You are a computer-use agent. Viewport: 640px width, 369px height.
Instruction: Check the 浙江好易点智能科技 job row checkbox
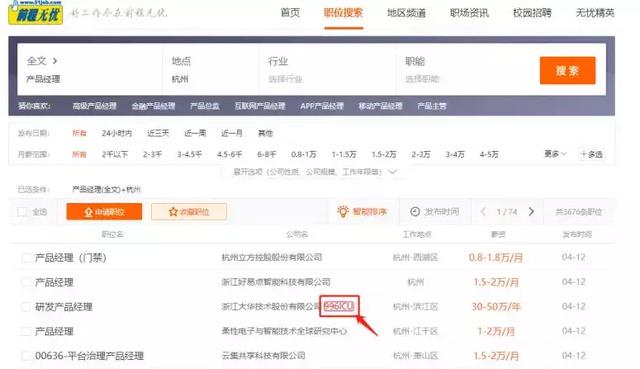click(26, 282)
